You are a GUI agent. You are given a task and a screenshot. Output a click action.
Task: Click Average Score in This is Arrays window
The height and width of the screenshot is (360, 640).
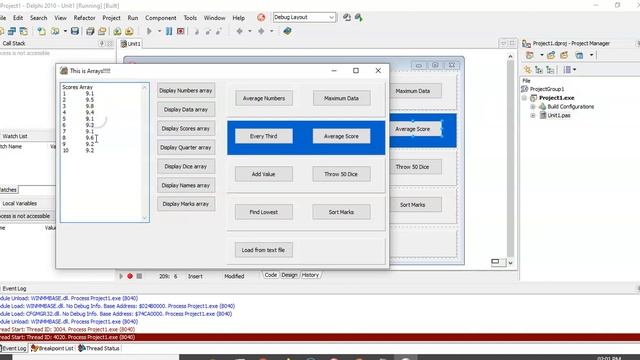click(x=341, y=136)
